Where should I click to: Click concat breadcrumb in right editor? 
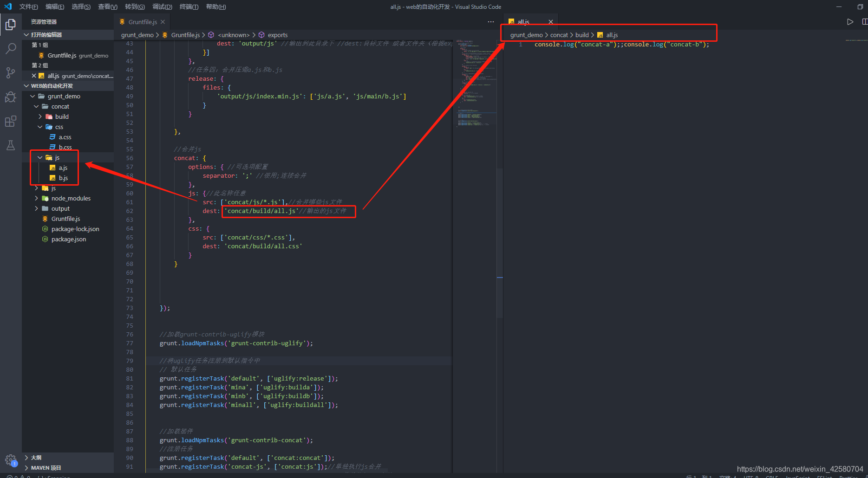(x=559, y=35)
